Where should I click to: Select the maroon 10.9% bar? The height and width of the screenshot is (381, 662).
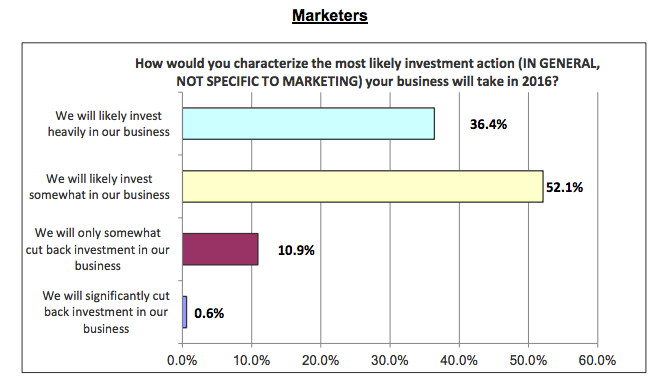220,249
